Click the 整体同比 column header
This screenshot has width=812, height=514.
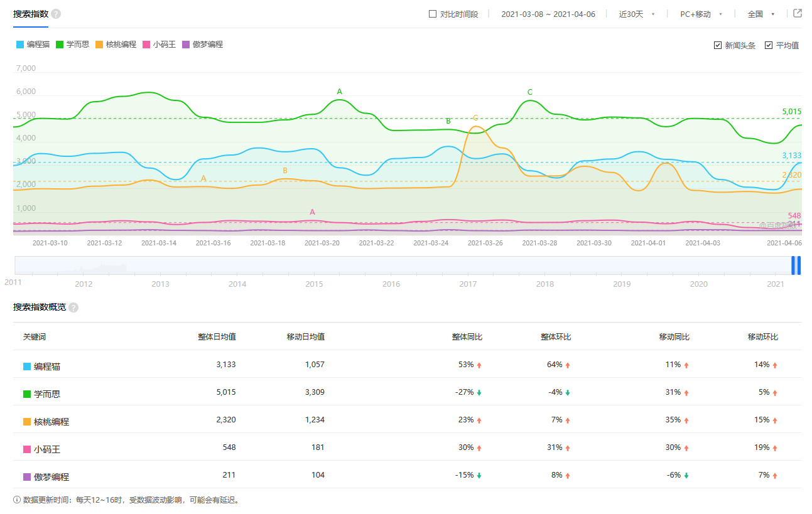pyautogui.click(x=467, y=337)
